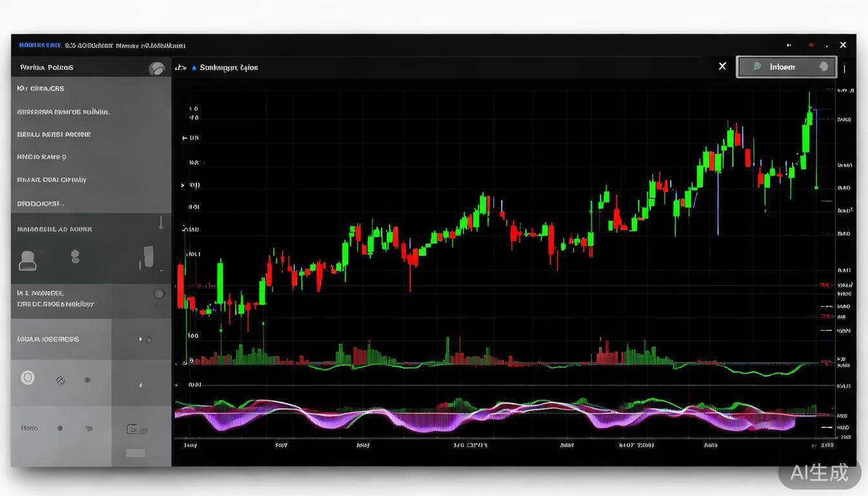Click the phone-shaped icon in the sidebar icon row
Screen dimensions: 868x496
click(149, 257)
